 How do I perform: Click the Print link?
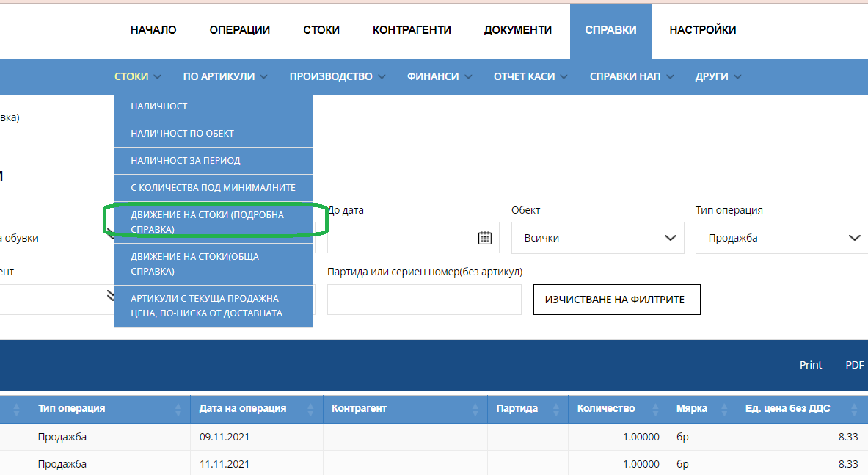[811, 365]
